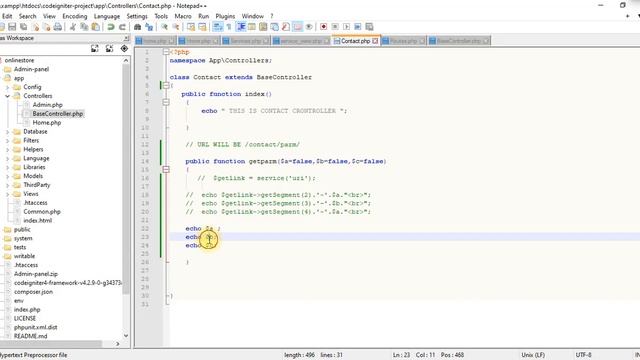Click the macro Playback icon
640x360 pixels.
click(x=347, y=27)
